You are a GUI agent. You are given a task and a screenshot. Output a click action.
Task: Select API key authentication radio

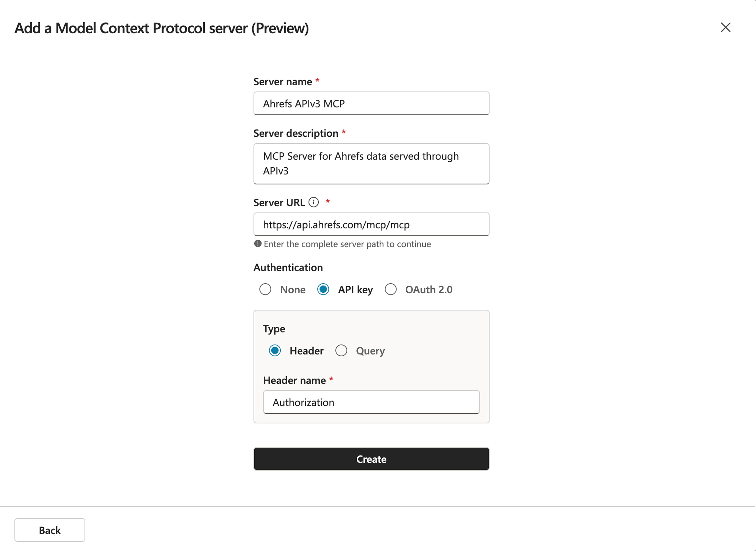[323, 289]
